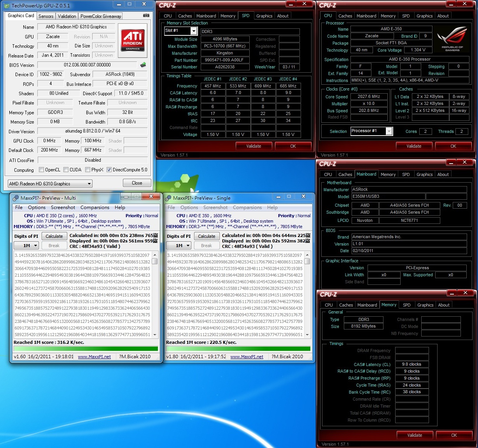Click the Driver Version value atiumdag 8.812.0.0
Image resolution: width=478 pixels, height=448 pixels.
[x=93, y=131]
